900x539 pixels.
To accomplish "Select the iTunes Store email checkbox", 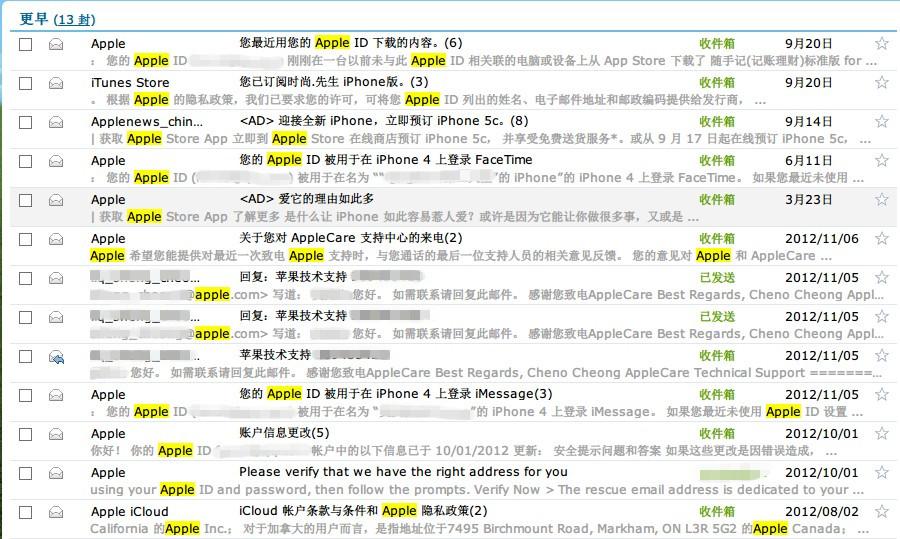I will 25,83.
